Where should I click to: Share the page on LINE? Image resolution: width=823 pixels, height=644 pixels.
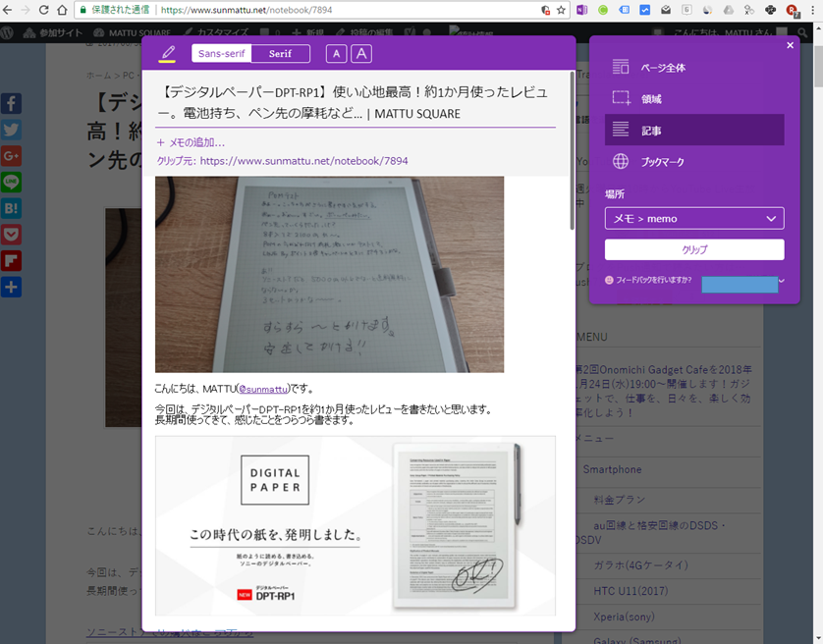click(x=11, y=183)
